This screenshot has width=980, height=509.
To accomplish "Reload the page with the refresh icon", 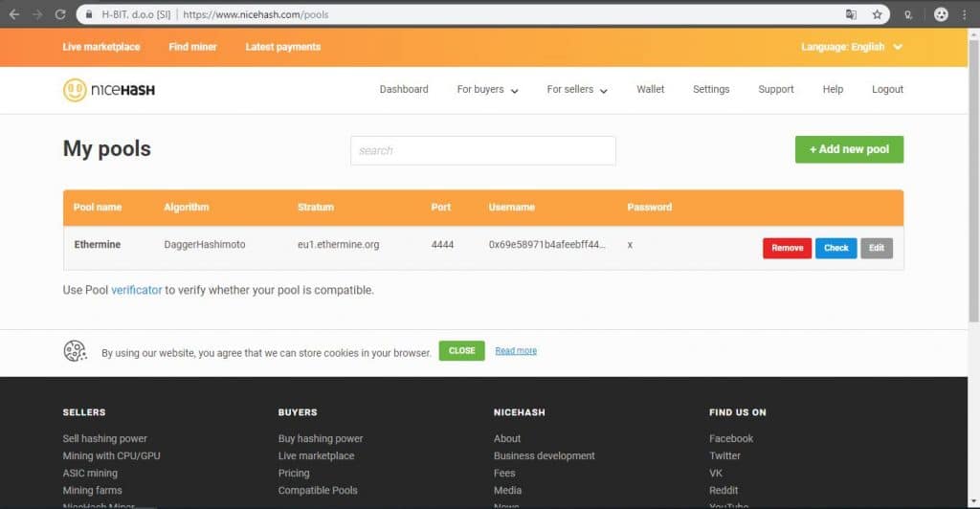I will (x=60, y=14).
